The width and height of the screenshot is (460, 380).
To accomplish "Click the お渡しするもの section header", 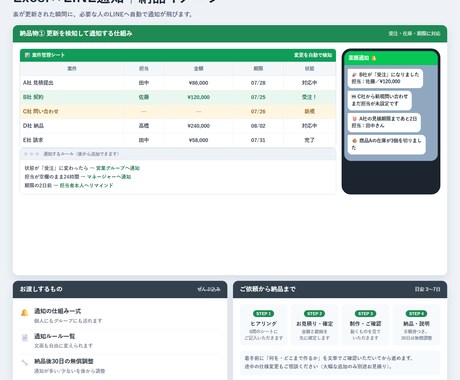I will coord(120,289).
